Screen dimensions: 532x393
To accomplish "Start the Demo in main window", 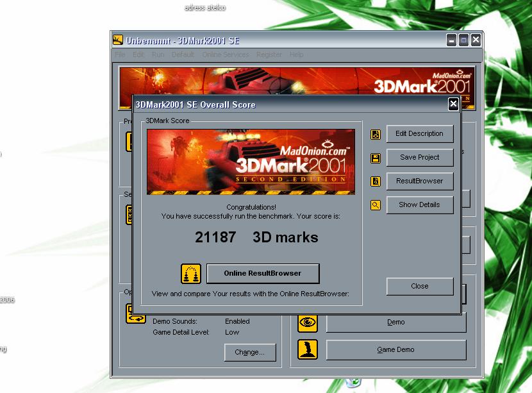I will [x=396, y=322].
